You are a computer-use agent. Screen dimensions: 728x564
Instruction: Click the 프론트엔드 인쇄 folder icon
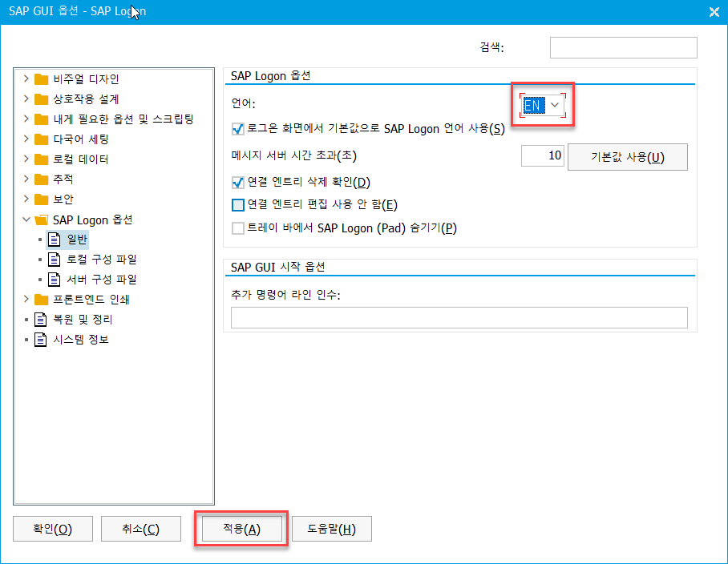(x=42, y=299)
